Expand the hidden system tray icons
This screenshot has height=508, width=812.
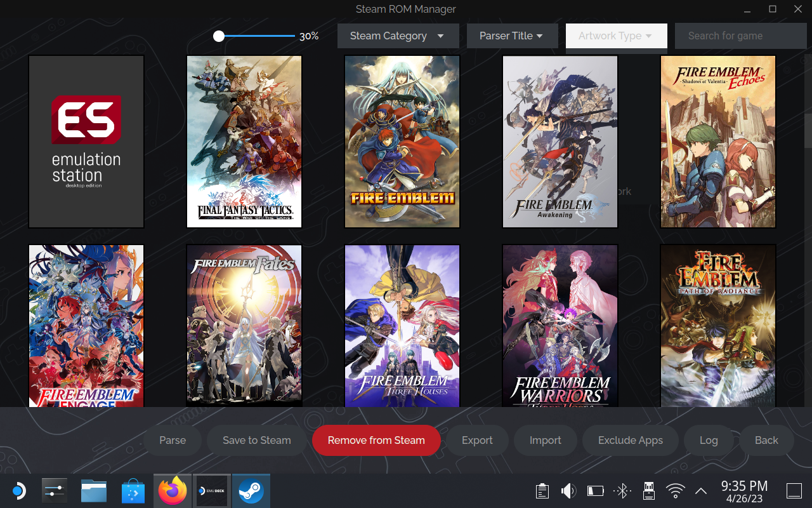(x=702, y=490)
